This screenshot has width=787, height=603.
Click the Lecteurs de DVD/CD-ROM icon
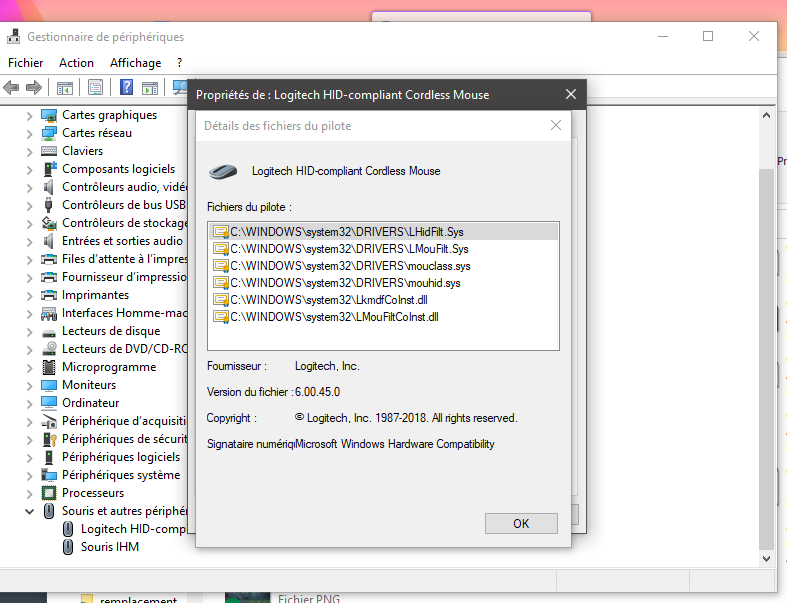49,349
